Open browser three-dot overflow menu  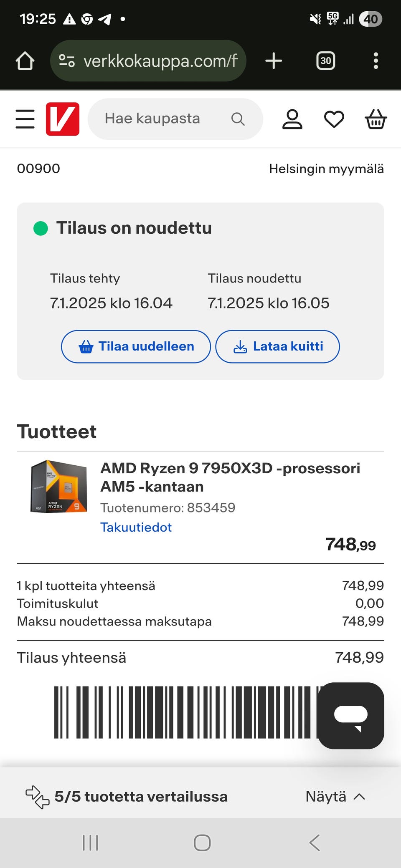pyautogui.click(x=376, y=61)
